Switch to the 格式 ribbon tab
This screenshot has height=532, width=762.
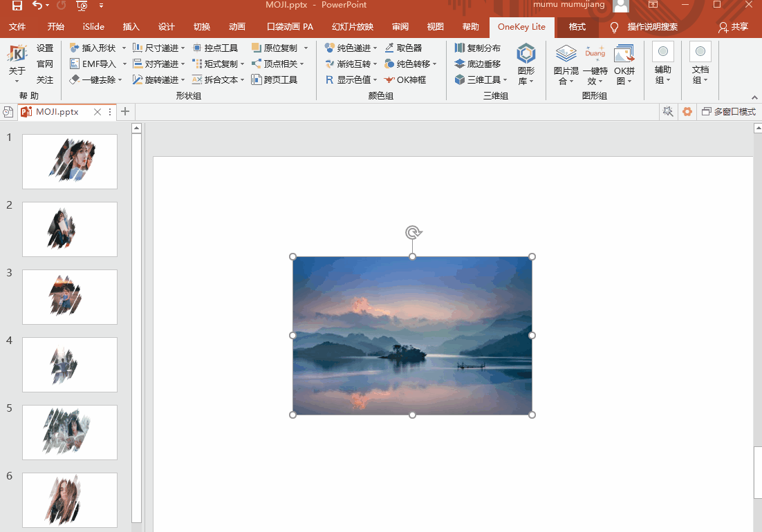[x=575, y=27]
